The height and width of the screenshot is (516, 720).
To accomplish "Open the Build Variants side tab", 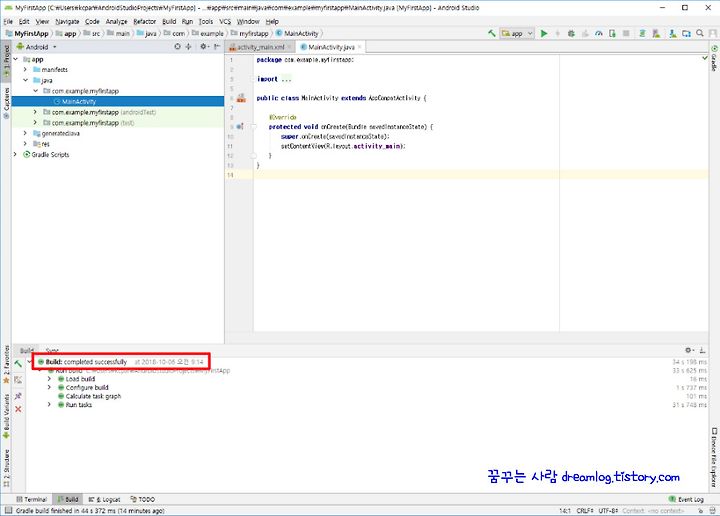I will [6, 416].
